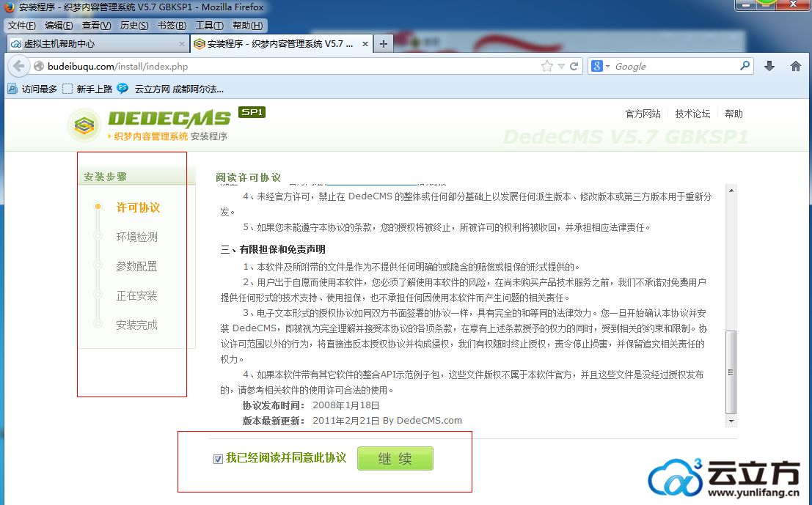Image resolution: width=812 pixels, height=505 pixels.
Task: Click the DedeCMS logo emblem
Action: [x=84, y=125]
